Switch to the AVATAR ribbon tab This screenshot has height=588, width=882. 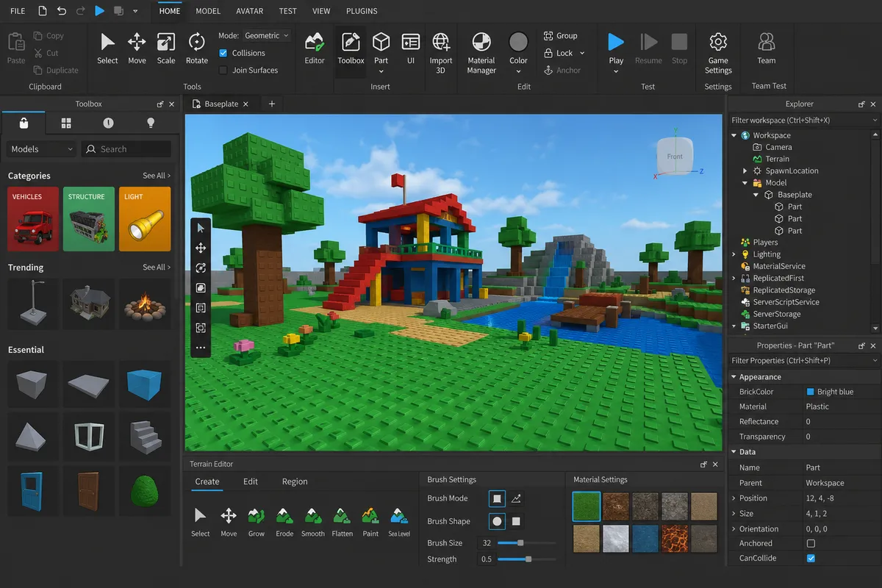tap(250, 11)
